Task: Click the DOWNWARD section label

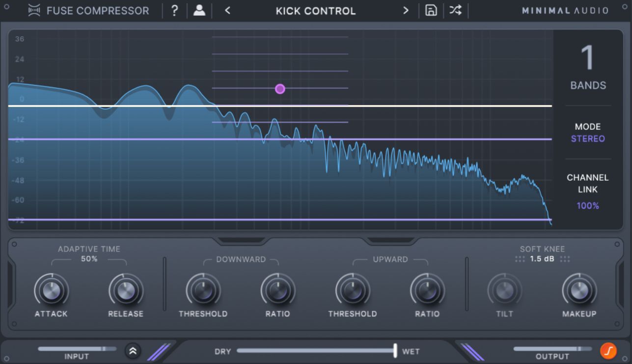Action: click(x=241, y=259)
